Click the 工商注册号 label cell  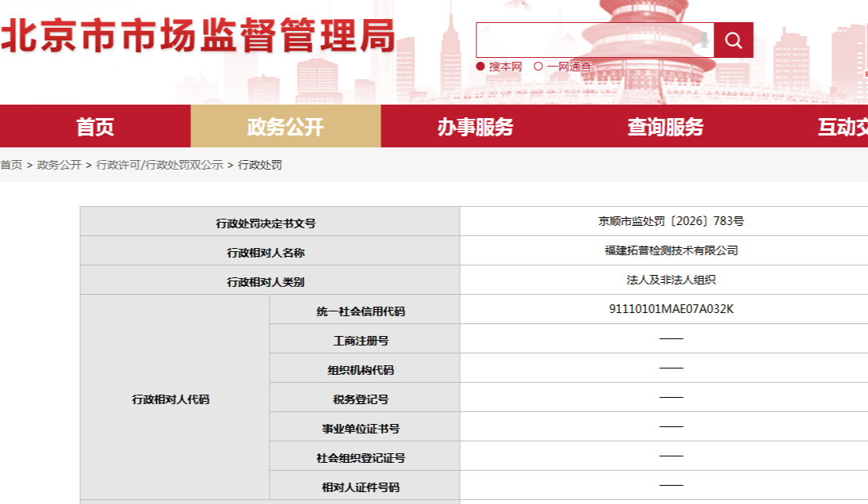[365, 338]
